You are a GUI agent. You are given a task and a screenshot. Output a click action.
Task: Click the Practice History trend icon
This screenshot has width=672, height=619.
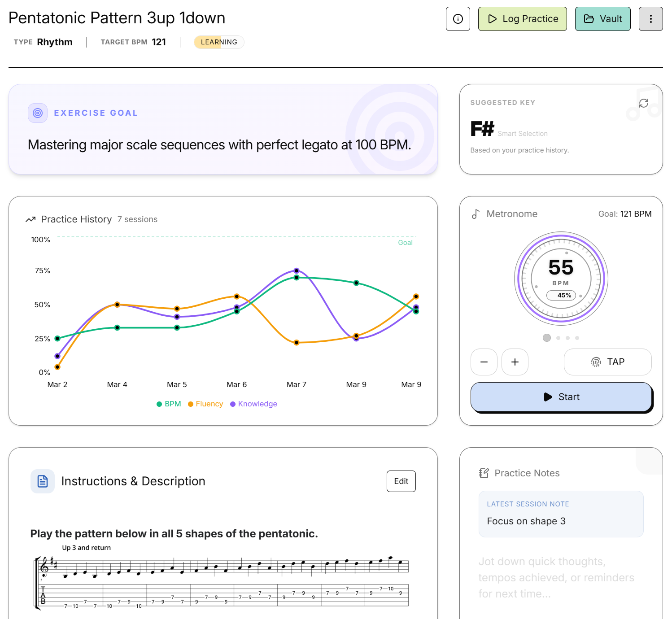(x=31, y=219)
